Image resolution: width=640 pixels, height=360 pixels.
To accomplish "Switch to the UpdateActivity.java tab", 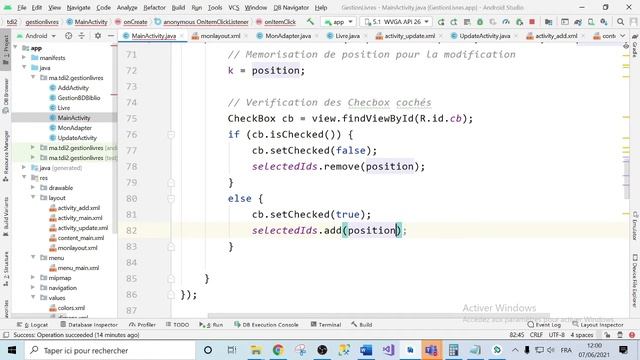I will pyautogui.click(x=484, y=36).
